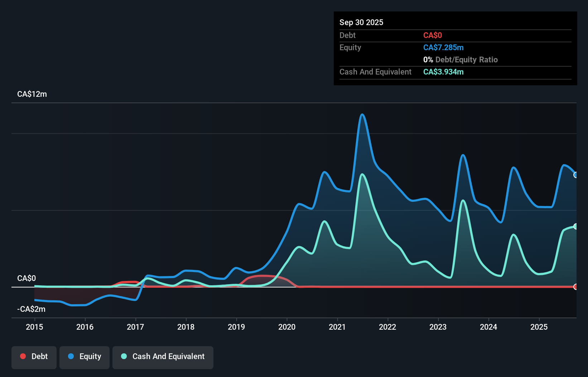Image resolution: width=588 pixels, height=377 pixels.
Task: Click the Sep 30 2025 tooltip header
Action: pyautogui.click(x=361, y=22)
